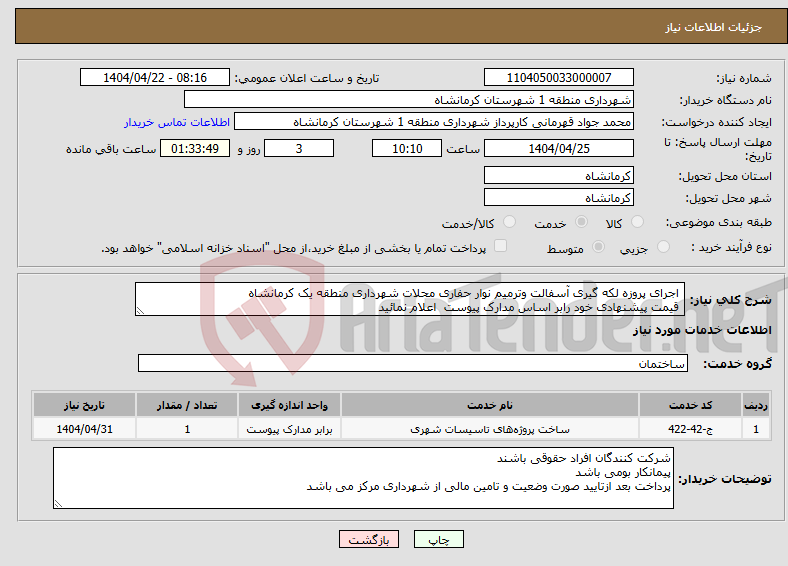The width and height of the screenshot is (788, 566).
Task: Click the شهر محل تحویل label
Action: (x=729, y=198)
